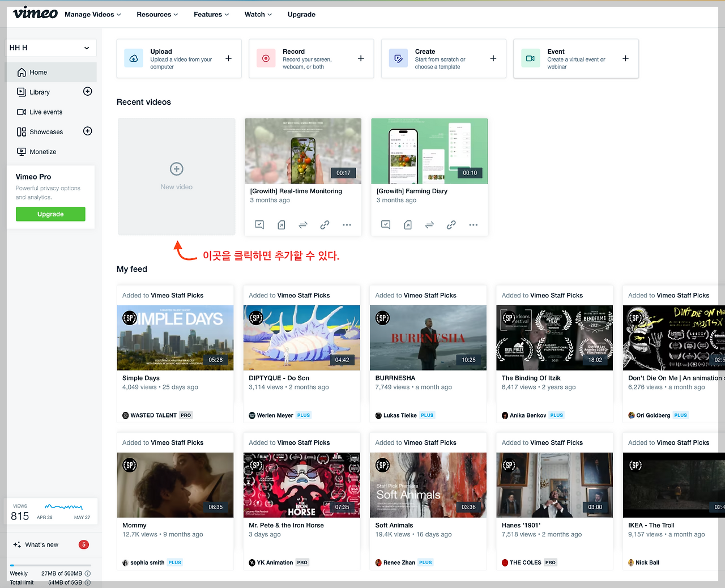Click the New video placeholder

click(x=177, y=177)
